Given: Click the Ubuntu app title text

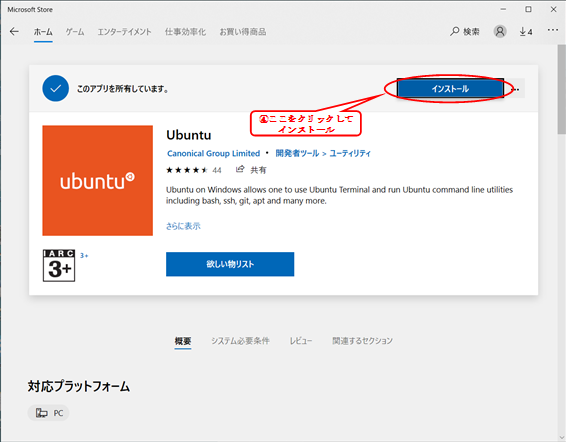Looking at the screenshot, I should click(188, 135).
